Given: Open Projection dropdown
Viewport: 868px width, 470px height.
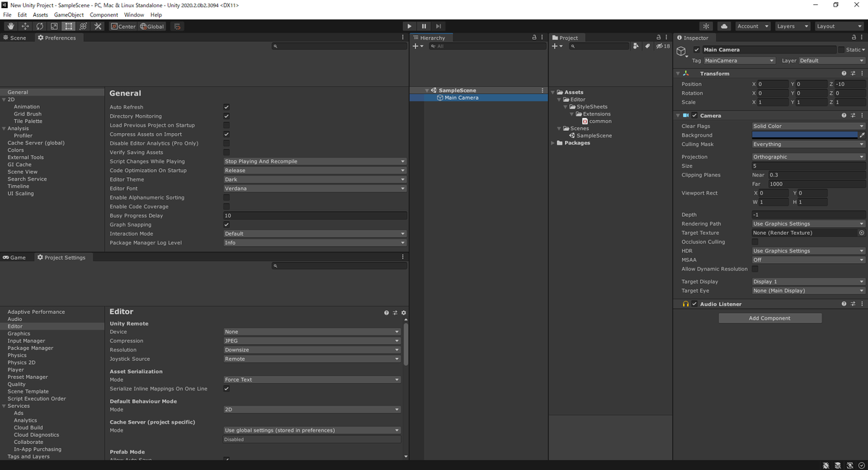Looking at the screenshot, I should (808, 156).
